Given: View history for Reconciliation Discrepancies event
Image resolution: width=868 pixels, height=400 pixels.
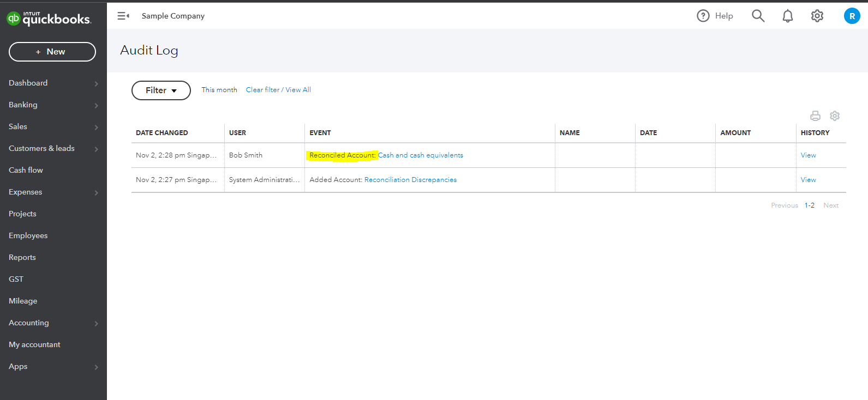Looking at the screenshot, I should point(808,180).
